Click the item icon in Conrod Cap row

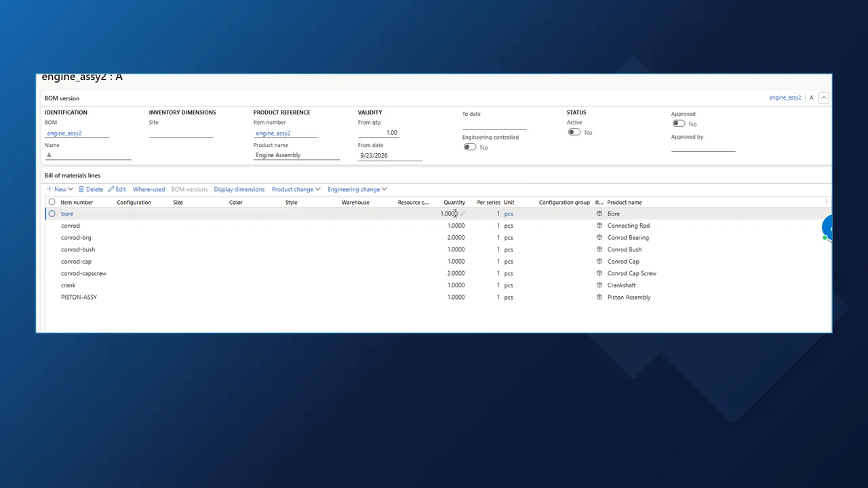(x=599, y=261)
